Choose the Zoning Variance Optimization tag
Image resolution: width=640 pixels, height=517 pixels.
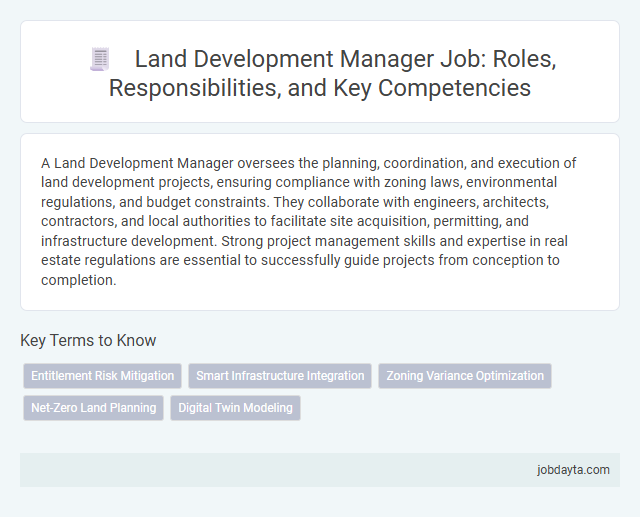pos(465,376)
